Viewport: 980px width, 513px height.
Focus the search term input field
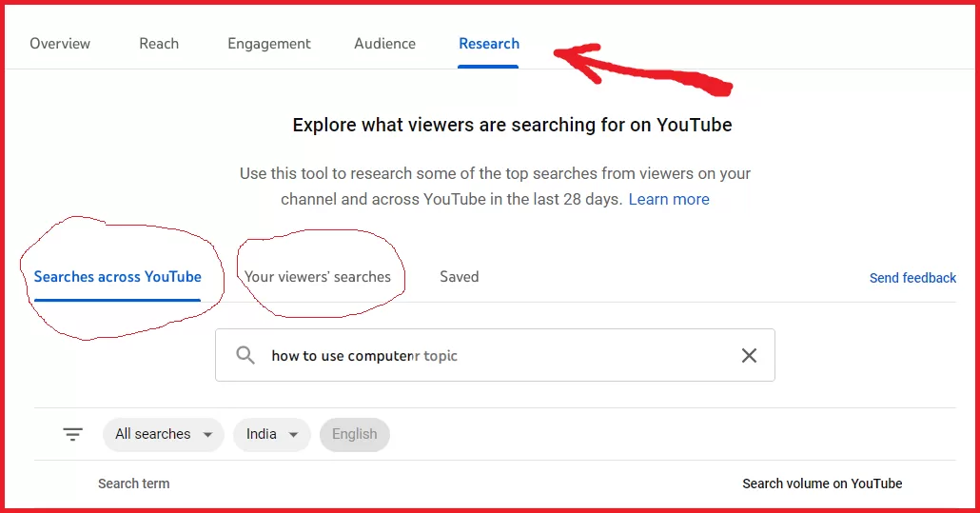click(x=495, y=356)
